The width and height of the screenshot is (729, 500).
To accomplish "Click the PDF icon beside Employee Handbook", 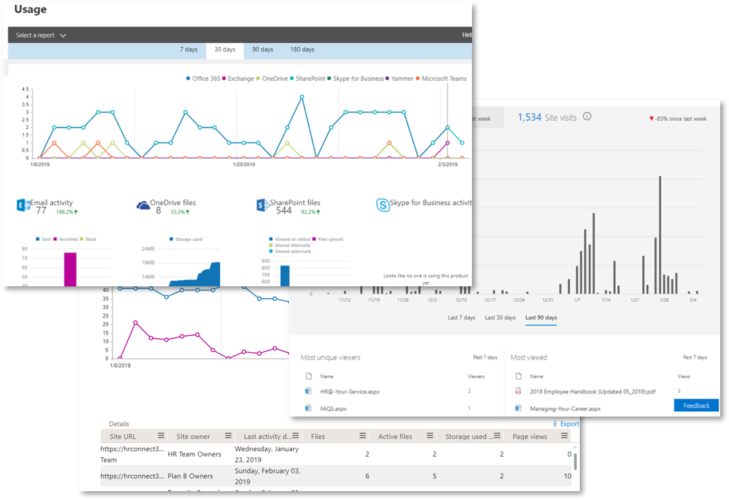I will (518, 391).
